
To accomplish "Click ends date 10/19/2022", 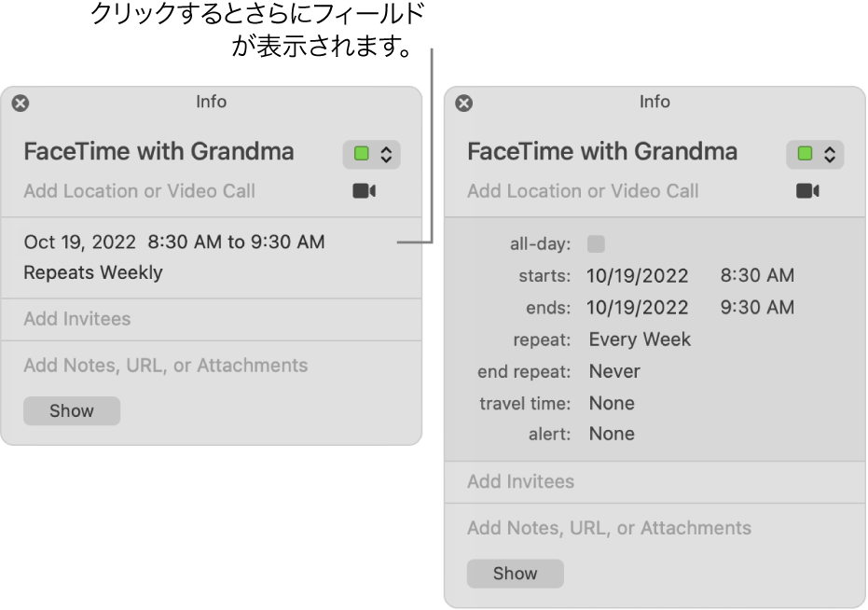I will [x=637, y=308].
